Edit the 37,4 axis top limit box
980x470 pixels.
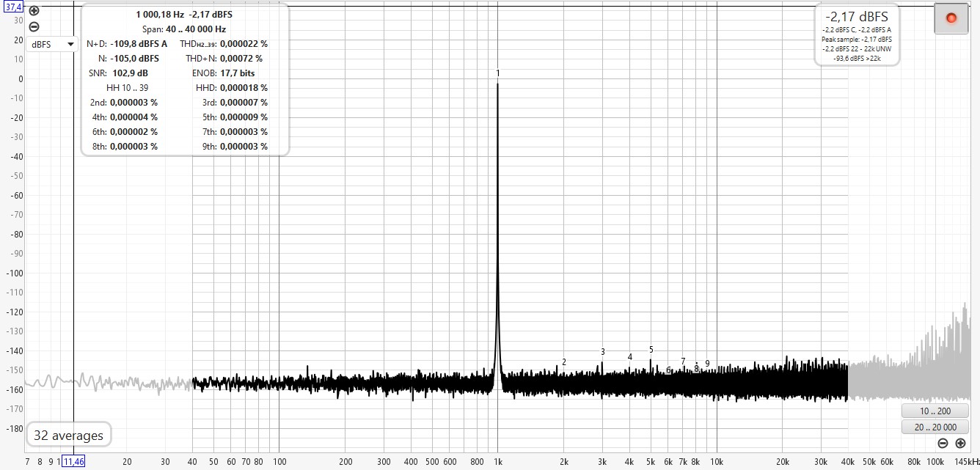point(13,7)
